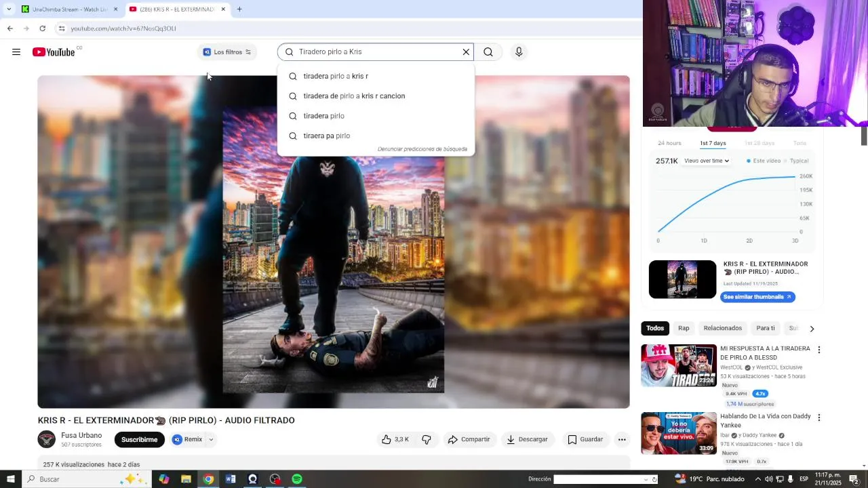Select the 'Todos' filter chip

655,328
